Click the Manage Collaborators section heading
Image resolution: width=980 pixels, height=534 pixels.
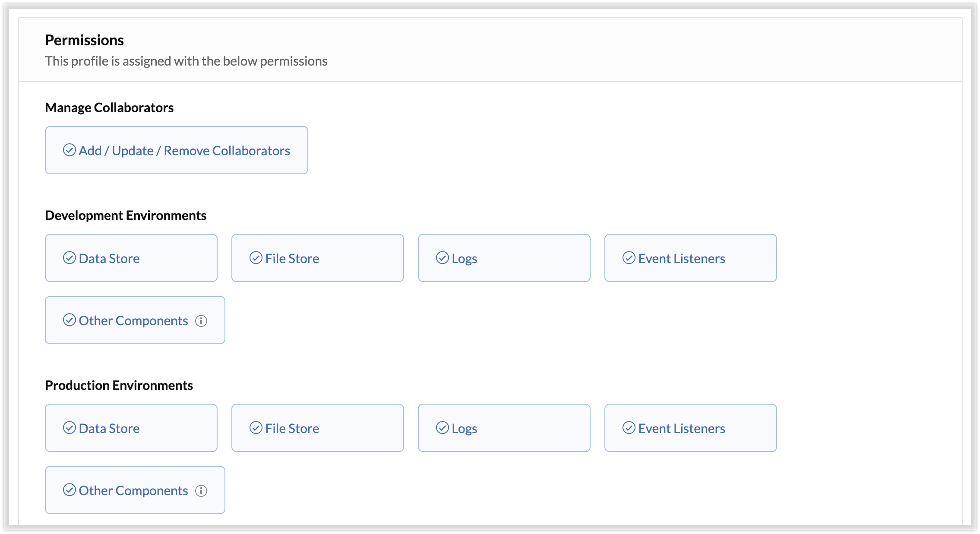[x=109, y=107]
